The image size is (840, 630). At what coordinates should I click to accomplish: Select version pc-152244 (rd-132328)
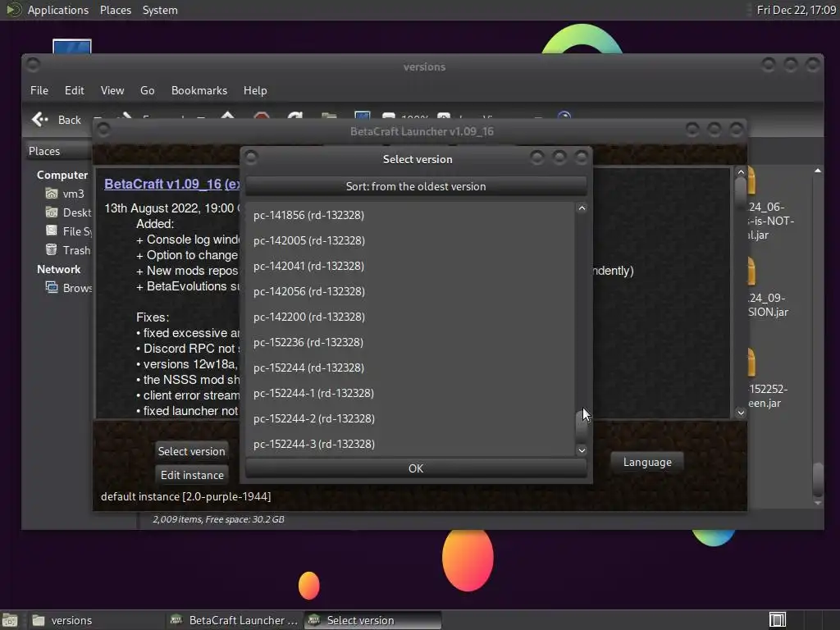click(410, 367)
